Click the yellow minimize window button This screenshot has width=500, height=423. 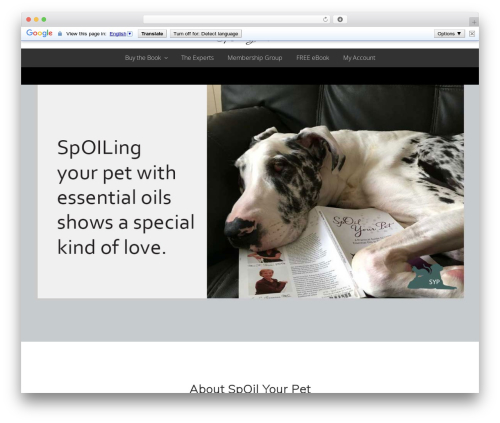(36, 20)
